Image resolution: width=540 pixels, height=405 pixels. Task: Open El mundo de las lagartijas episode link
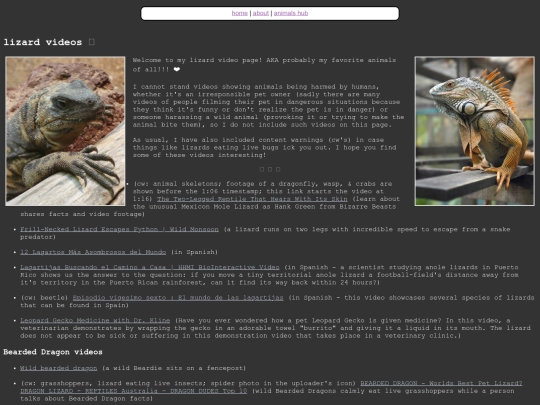click(x=178, y=298)
